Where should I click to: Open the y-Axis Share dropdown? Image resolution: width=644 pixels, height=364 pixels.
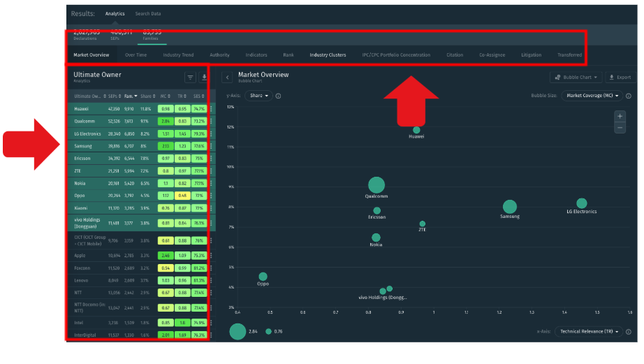258,96
